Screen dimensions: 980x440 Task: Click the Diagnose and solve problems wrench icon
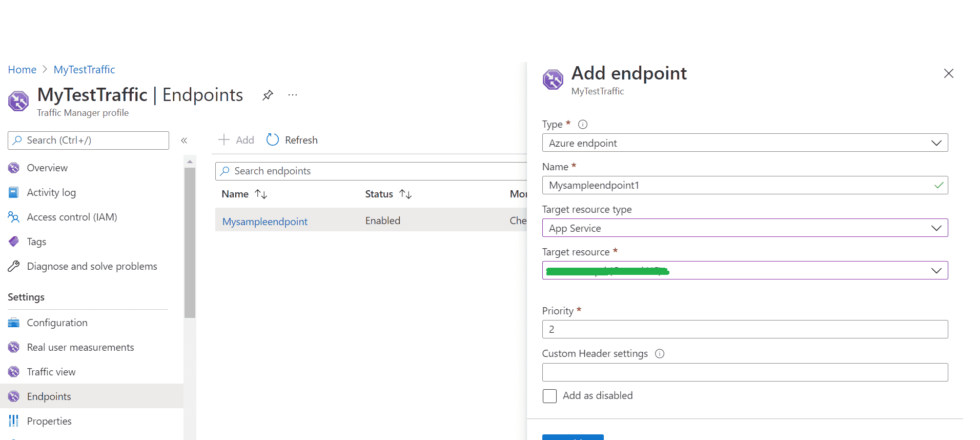(14, 266)
